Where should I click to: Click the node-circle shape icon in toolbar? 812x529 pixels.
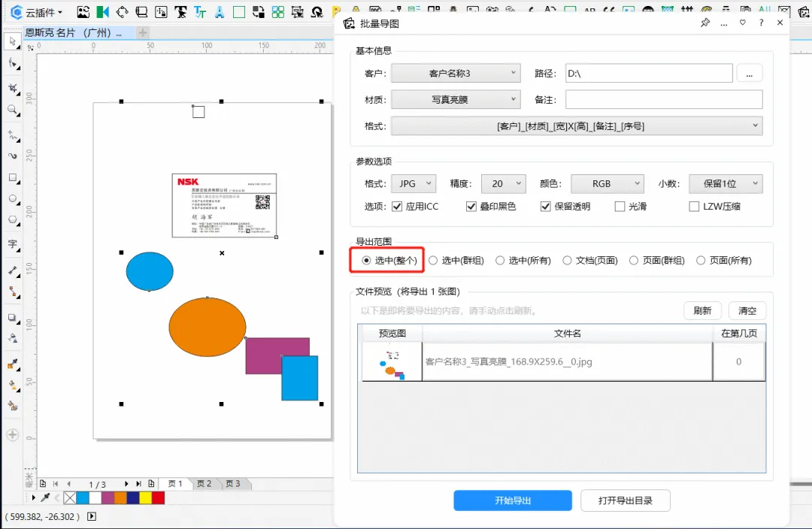coord(123,11)
